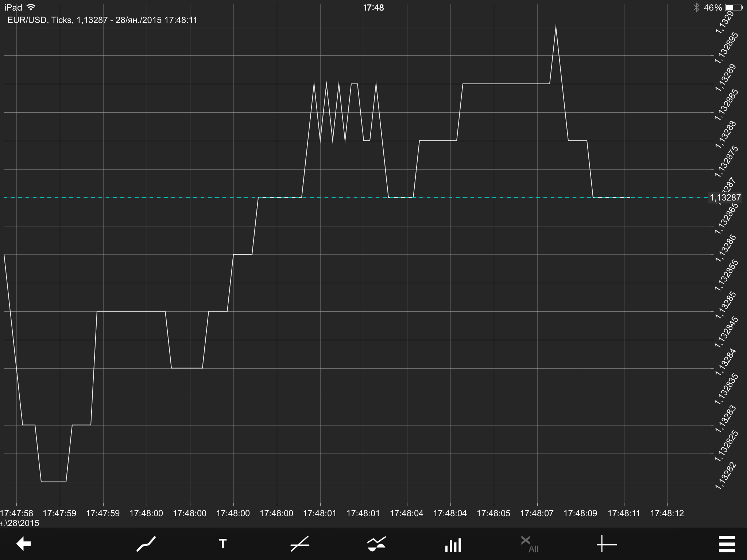The height and width of the screenshot is (560, 747).
Task: Tap the 17:47:58 time axis label
Action: tap(17, 513)
